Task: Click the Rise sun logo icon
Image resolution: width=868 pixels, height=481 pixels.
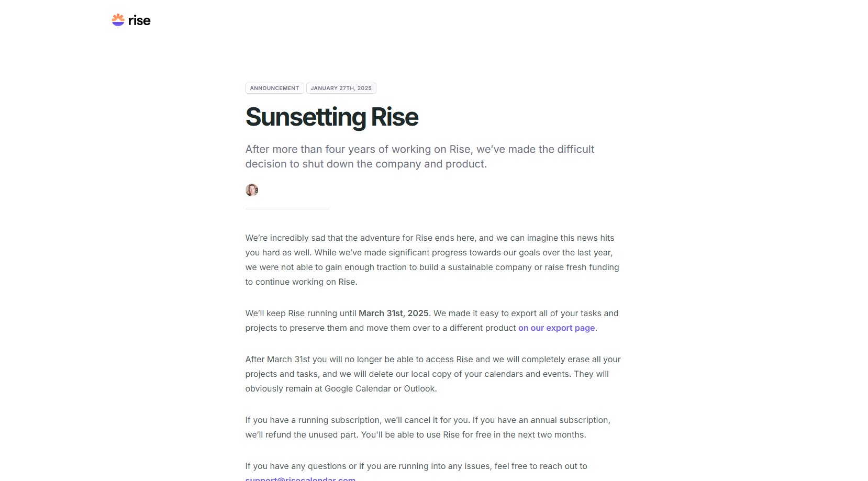Action: pyautogui.click(x=118, y=20)
